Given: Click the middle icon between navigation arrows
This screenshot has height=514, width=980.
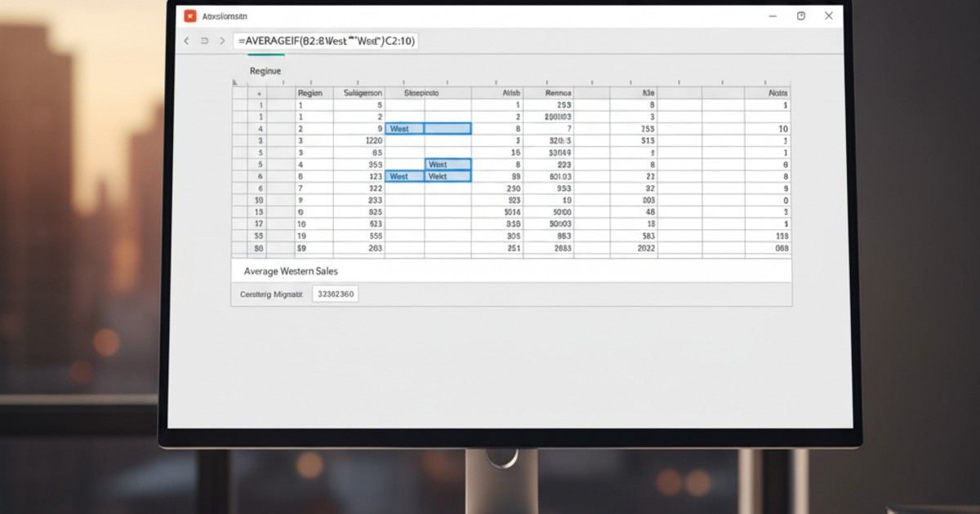Looking at the screenshot, I should point(204,41).
